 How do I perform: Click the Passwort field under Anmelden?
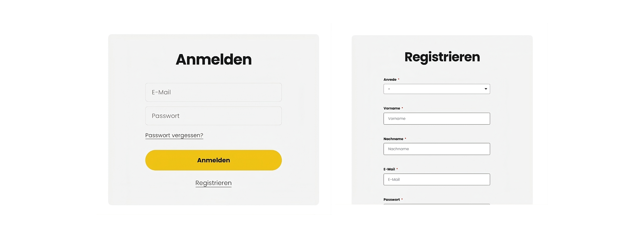click(x=213, y=116)
